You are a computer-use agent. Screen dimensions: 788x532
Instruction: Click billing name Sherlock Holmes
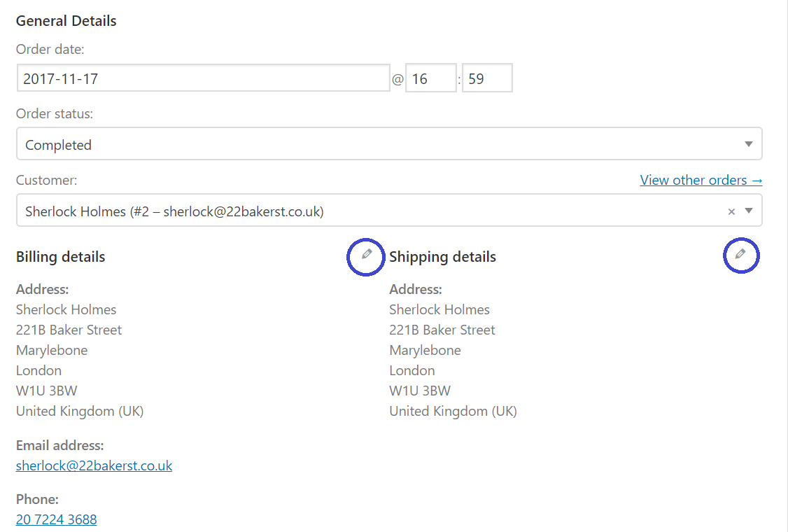(x=66, y=309)
